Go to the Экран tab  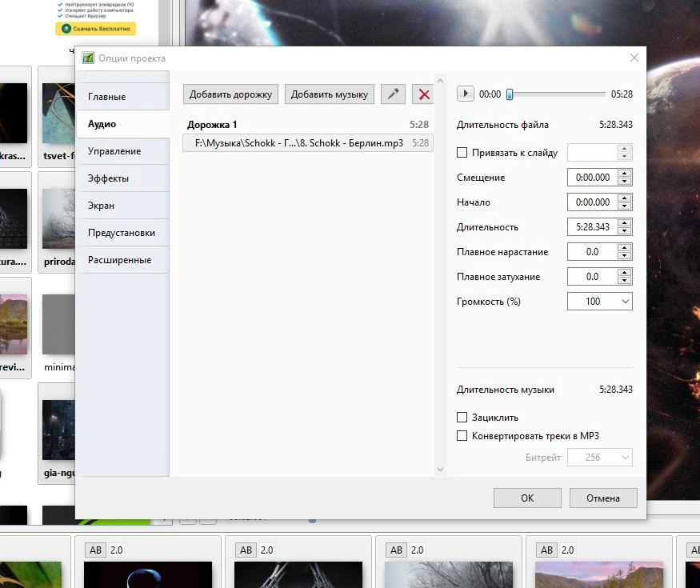122,206
